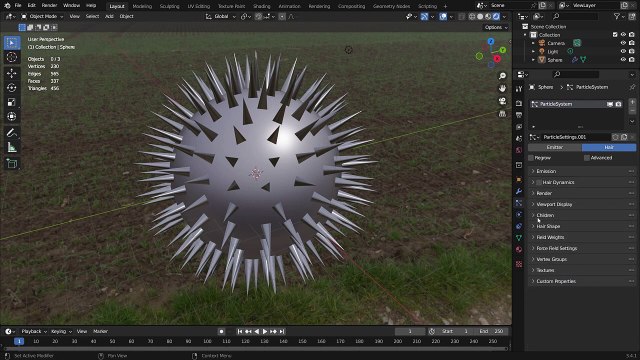The height and width of the screenshot is (360, 640).
Task: Select the Annotate tool
Action: pyautogui.click(x=12, y=133)
